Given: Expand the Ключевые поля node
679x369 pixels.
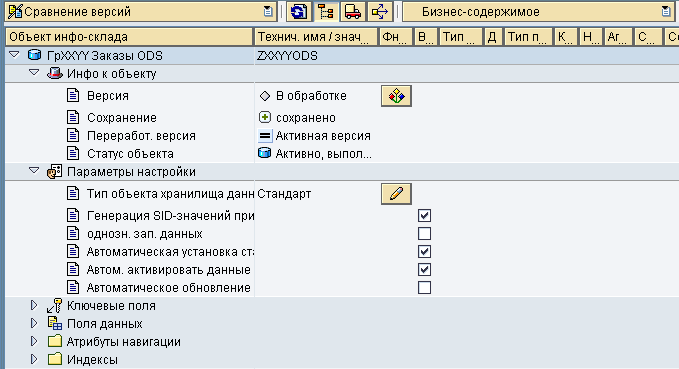Looking at the screenshot, I should 34,305.
